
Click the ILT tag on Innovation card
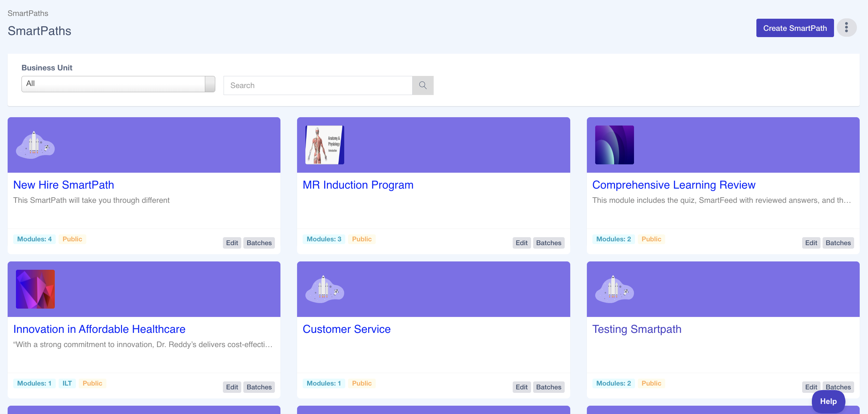67,383
